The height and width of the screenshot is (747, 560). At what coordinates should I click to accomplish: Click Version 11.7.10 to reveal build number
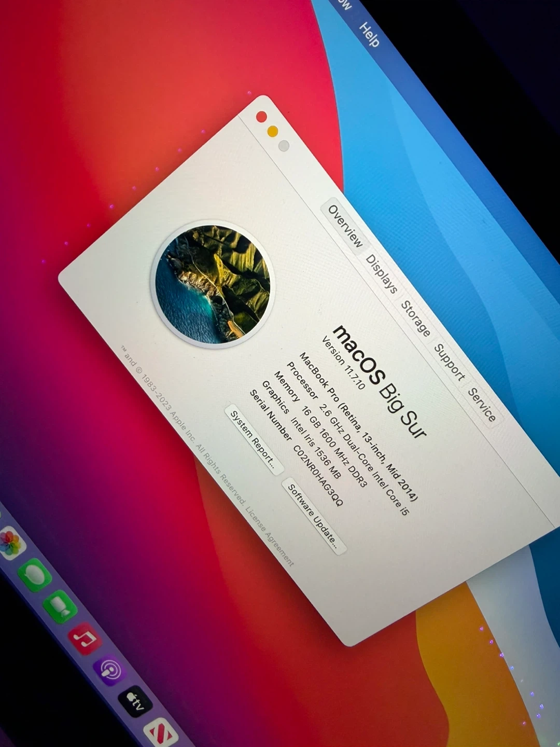(343, 362)
